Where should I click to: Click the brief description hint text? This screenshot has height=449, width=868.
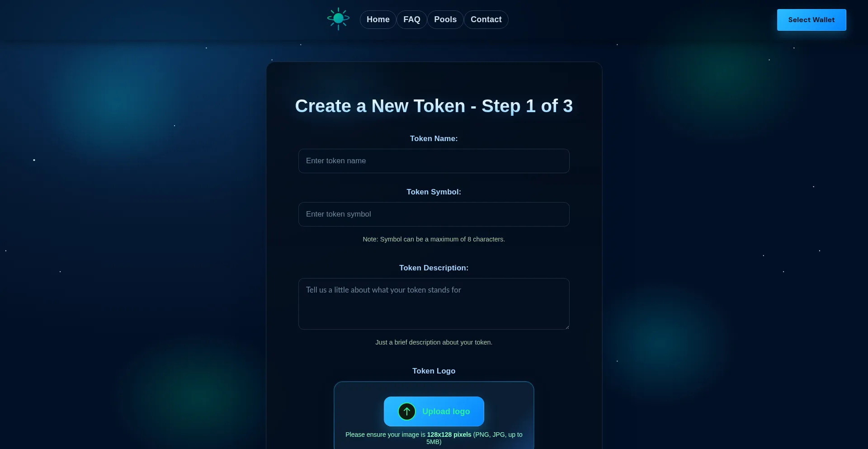[434, 342]
